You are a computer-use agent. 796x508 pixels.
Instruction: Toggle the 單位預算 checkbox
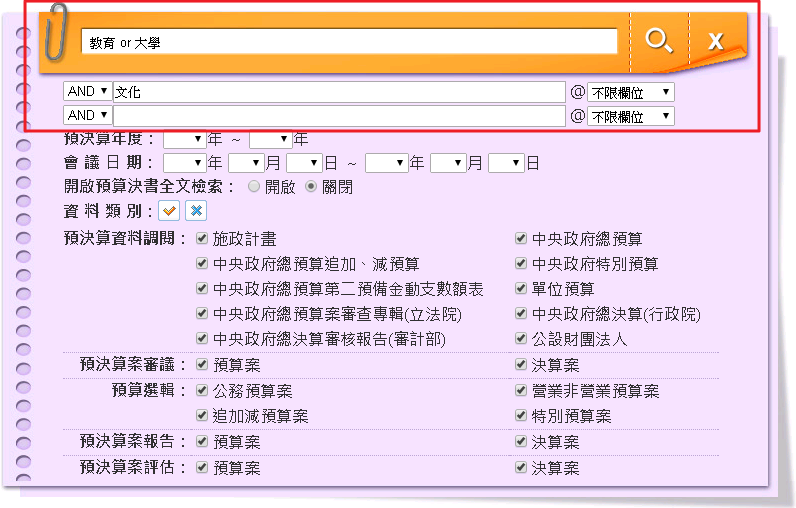pos(521,289)
